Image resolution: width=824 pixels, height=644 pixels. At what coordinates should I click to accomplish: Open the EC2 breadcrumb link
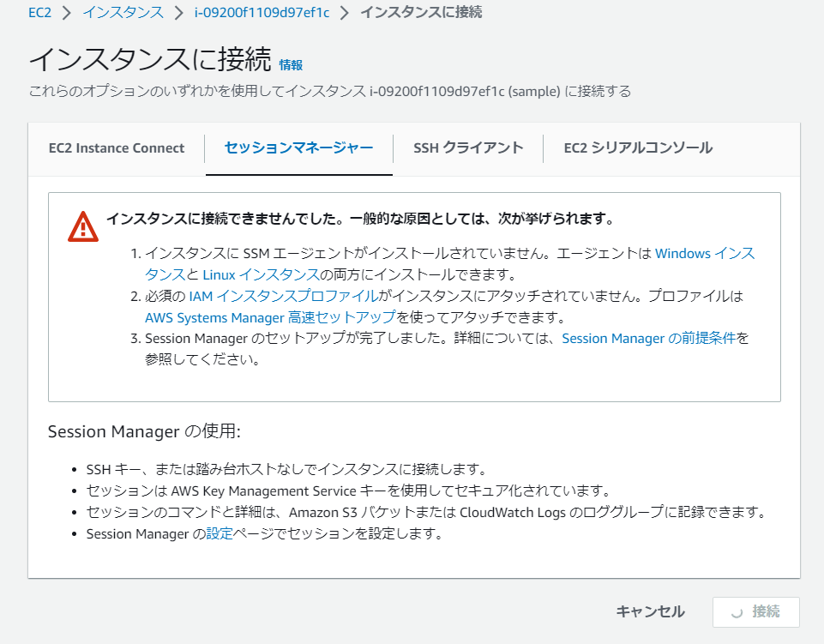pyautogui.click(x=40, y=12)
